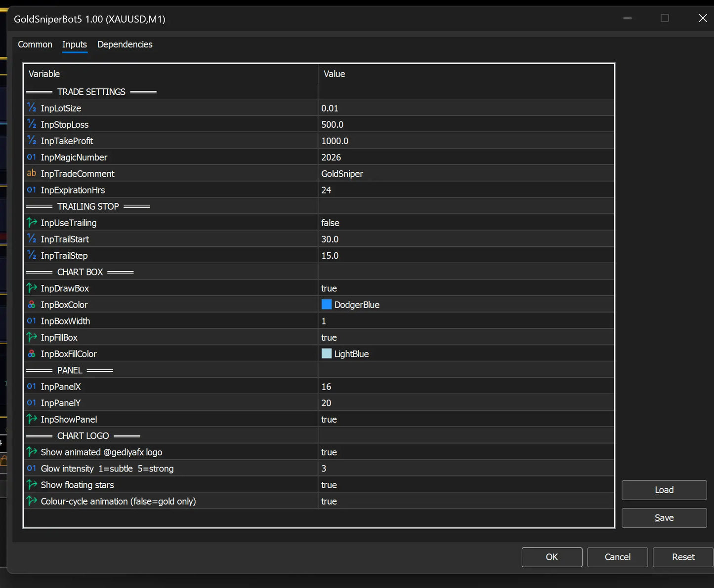Screen dimensions: 714x588
Task: Click the integer icon beside Glow intensity
Action: click(32, 468)
